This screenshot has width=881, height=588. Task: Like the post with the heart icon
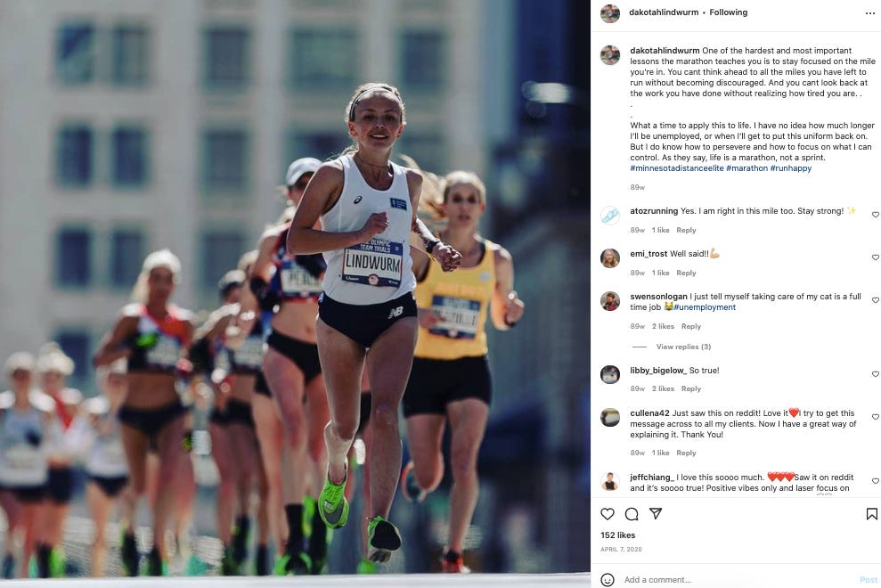[x=608, y=514]
